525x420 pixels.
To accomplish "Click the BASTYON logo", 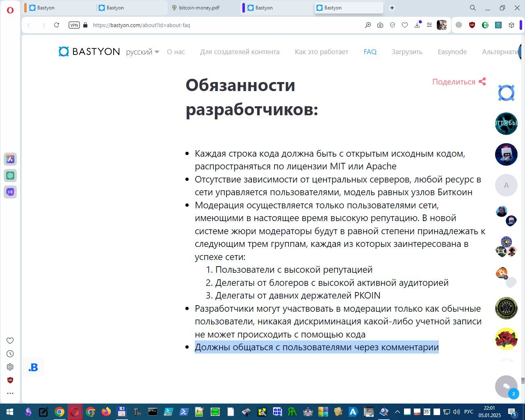I will click(89, 52).
